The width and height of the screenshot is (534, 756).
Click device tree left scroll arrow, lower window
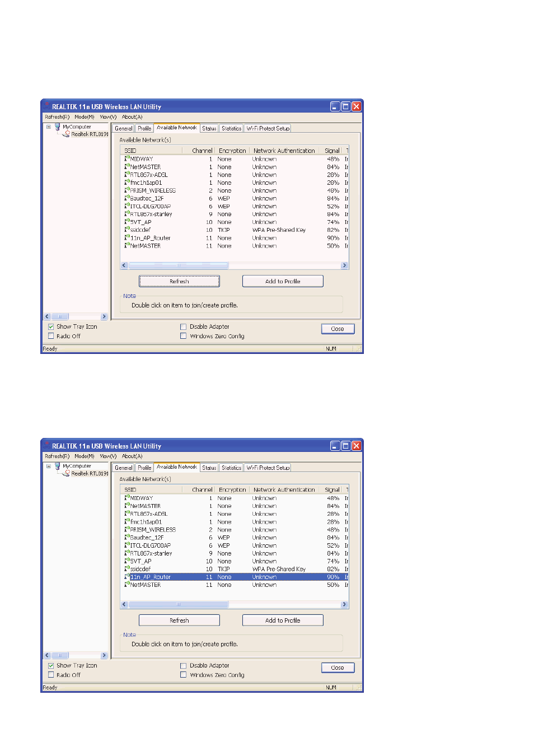pos(47,655)
